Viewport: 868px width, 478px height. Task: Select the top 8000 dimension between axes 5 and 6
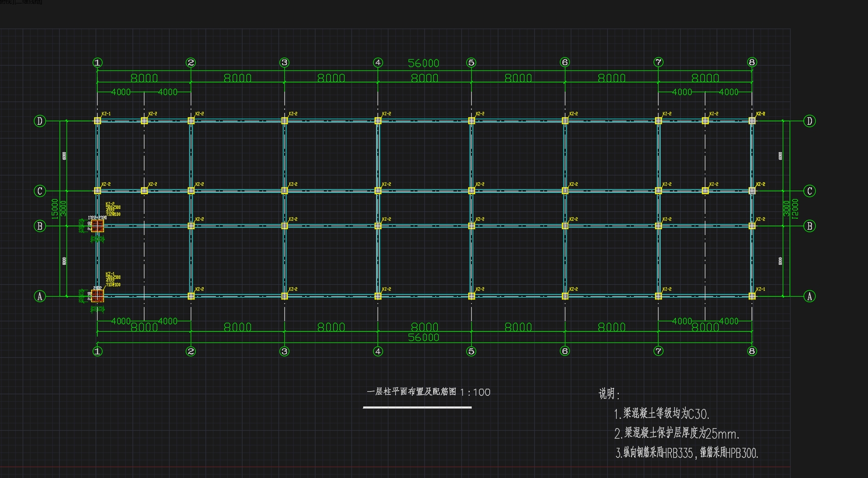518,78
